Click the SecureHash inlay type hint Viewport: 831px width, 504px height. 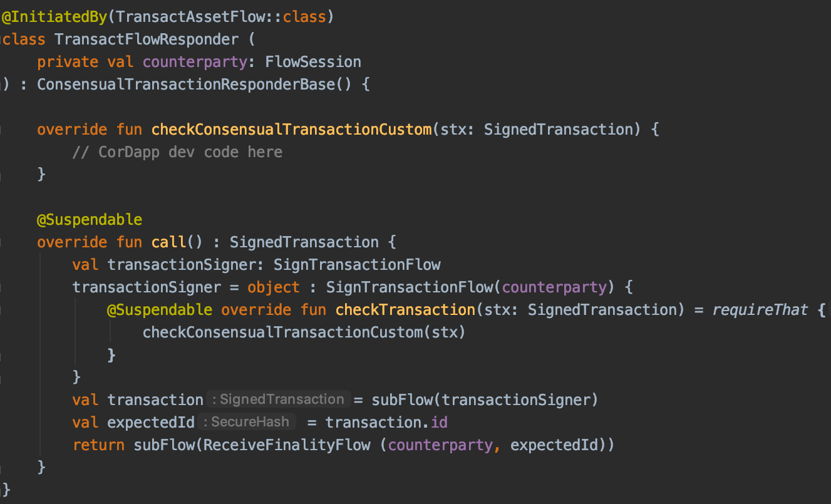(250, 422)
